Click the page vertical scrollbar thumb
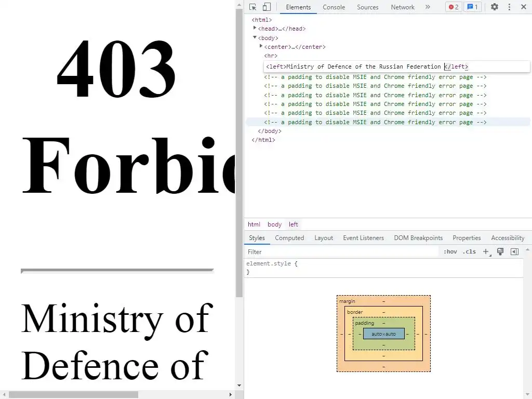Screen dimensions: 532x399 239,153
